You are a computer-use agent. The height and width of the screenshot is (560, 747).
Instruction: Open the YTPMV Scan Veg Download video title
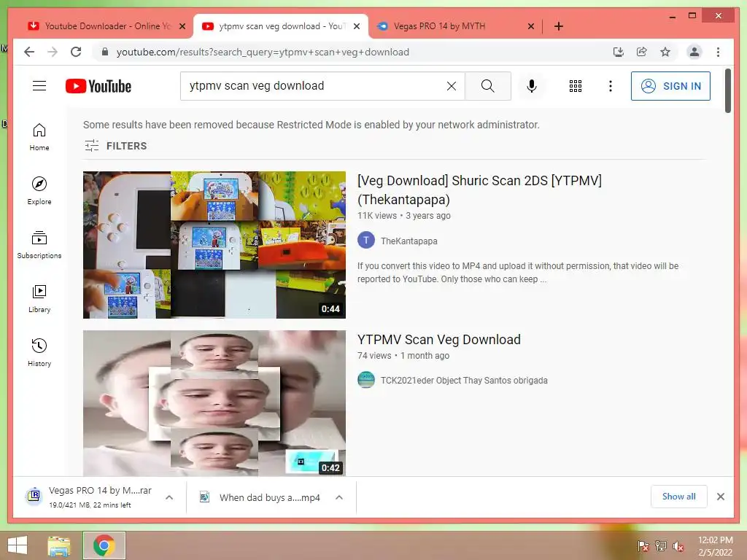(x=438, y=340)
